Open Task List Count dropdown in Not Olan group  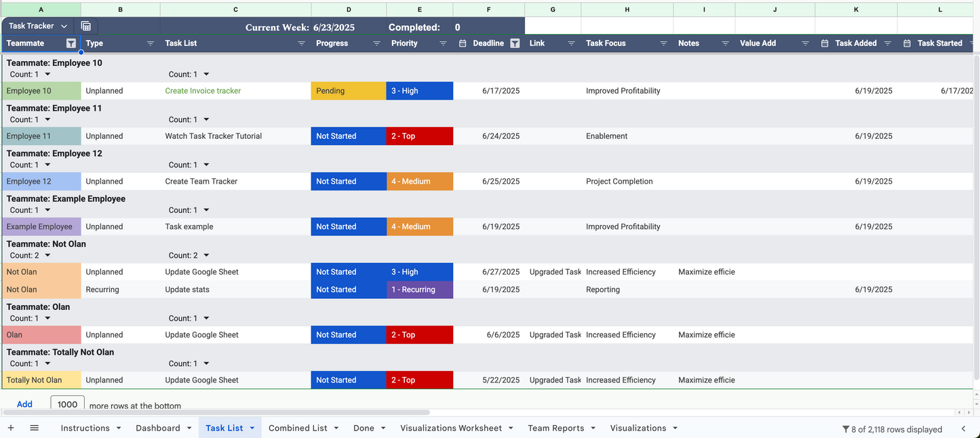tap(206, 256)
